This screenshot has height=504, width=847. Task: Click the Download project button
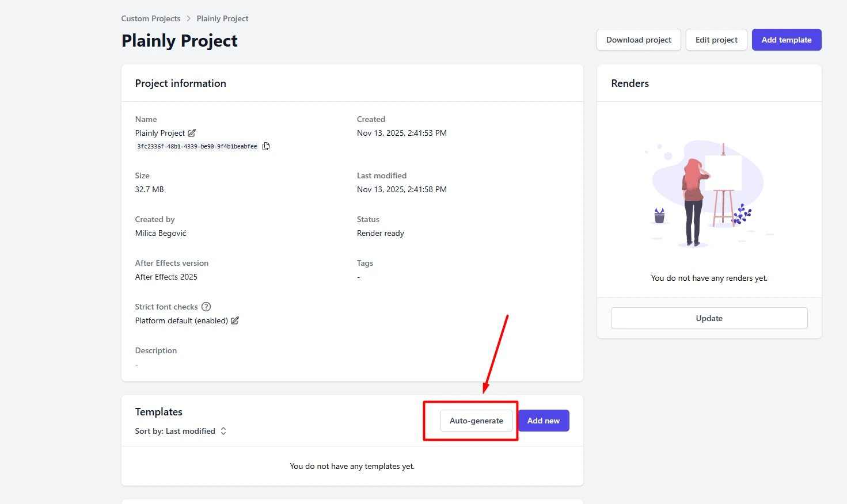pos(639,40)
